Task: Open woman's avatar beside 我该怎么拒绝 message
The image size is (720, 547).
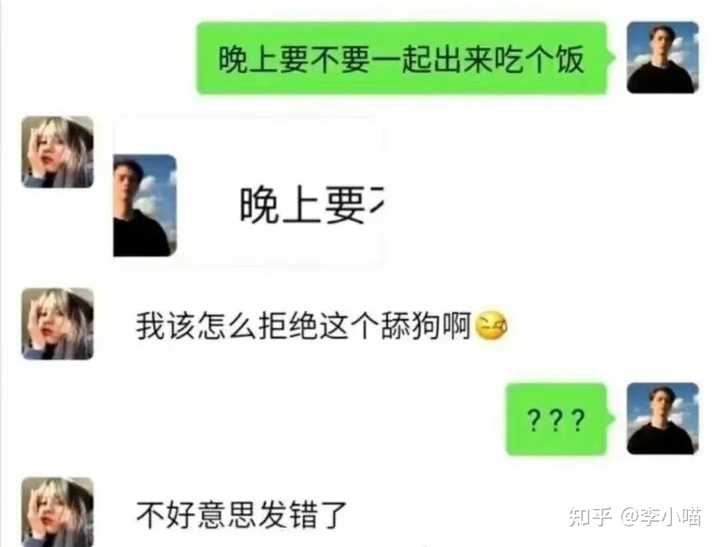Action: [58, 324]
